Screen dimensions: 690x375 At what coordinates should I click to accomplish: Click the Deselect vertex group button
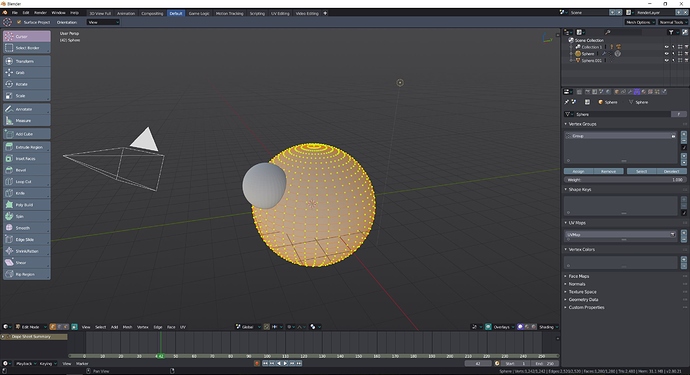pyautogui.click(x=672, y=171)
